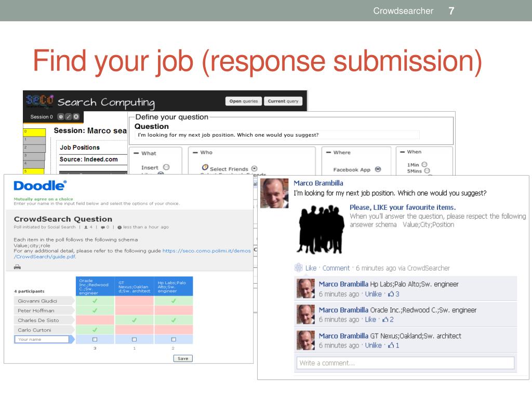Click the thumbs-up count on Oracle Inc. comment
Viewport: 532px width, 399px height.
[x=388, y=320]
